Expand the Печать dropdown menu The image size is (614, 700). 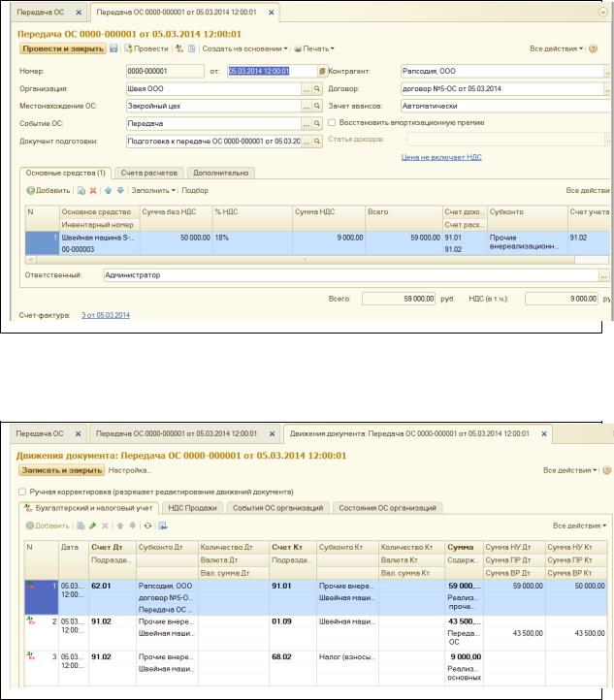pyautogui.click(x=314, y=48)
